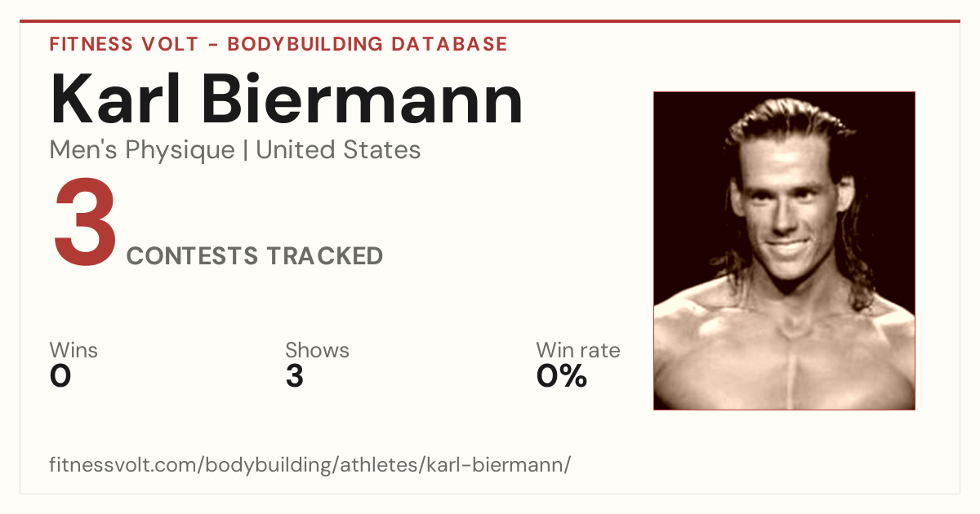The image size is (980, 514).
Task: Click the 0% win rate value
Action: [x=562, y=376]
